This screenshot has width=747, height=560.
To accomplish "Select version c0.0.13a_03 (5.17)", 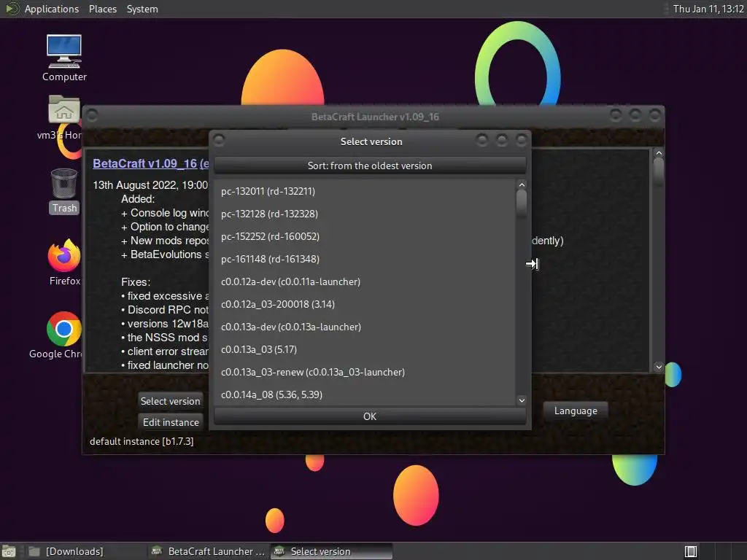I will coord(365,349).
